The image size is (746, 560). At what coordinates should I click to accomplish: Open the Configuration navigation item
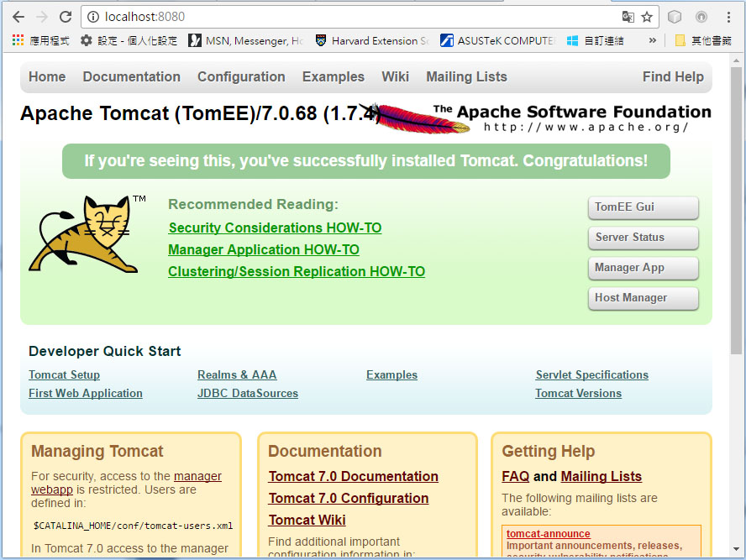pyautogui.click(x=241, y=76)
